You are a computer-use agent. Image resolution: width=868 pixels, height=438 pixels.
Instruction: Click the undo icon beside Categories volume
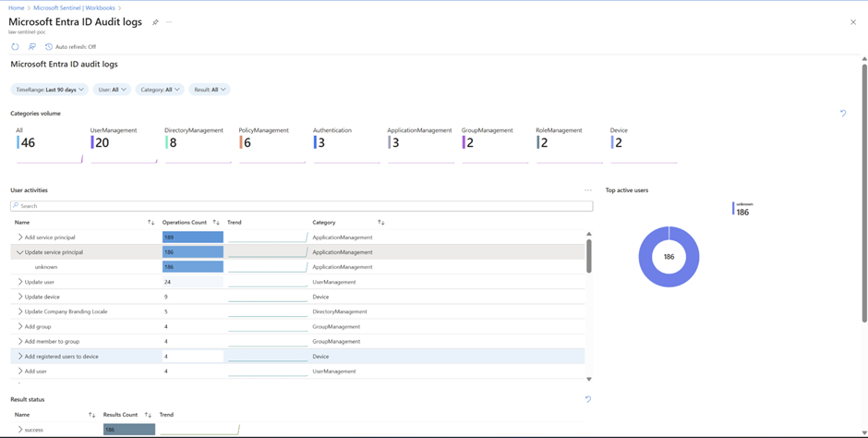click(x=843, y=114)
